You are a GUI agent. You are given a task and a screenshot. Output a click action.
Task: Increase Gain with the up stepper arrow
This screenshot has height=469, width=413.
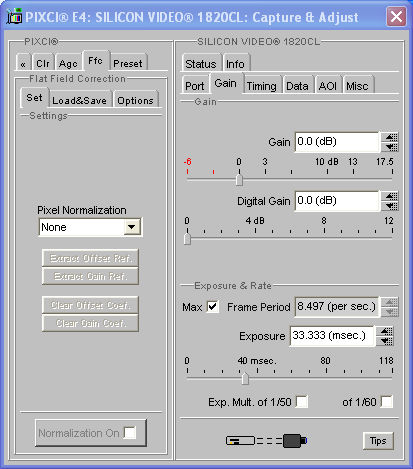pyautogui.click(x=390, y=137)
